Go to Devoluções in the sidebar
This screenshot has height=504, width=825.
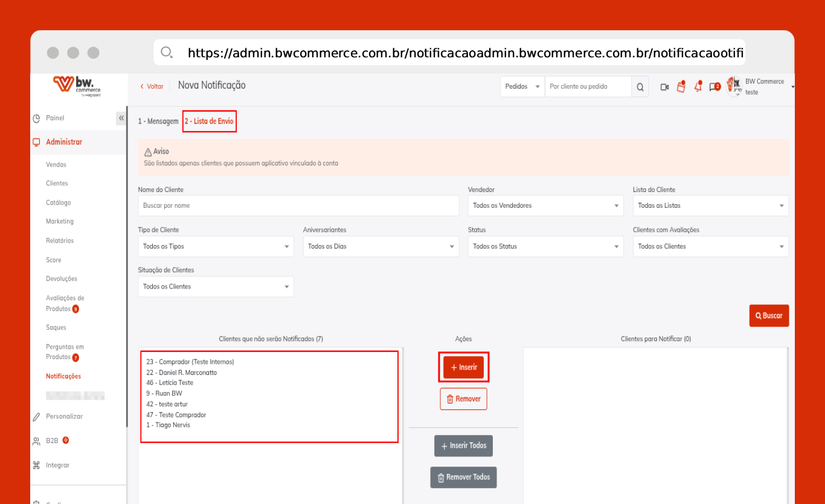pyautogui.click(x=62, y=279)
